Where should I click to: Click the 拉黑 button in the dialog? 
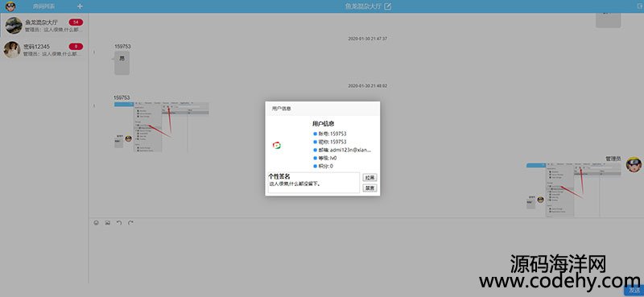pos(369,177)
